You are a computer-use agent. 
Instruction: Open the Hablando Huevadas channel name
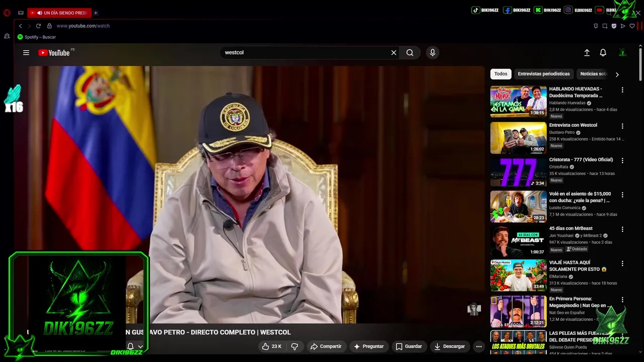[x=567, y=103]
